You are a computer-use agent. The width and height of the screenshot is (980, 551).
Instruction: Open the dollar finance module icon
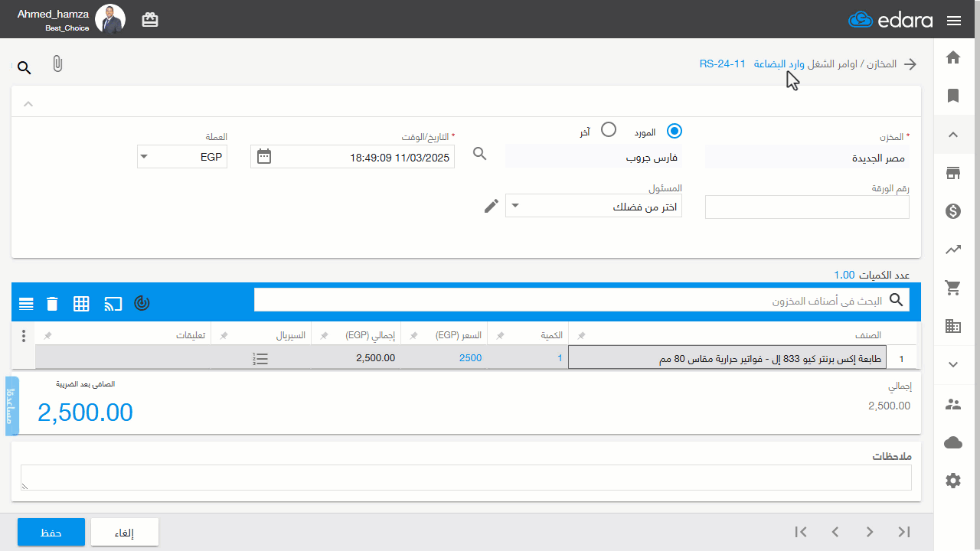point(953,211)
